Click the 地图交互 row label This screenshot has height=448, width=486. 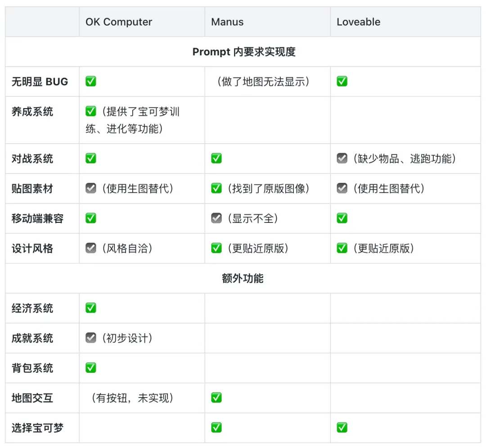32,398
